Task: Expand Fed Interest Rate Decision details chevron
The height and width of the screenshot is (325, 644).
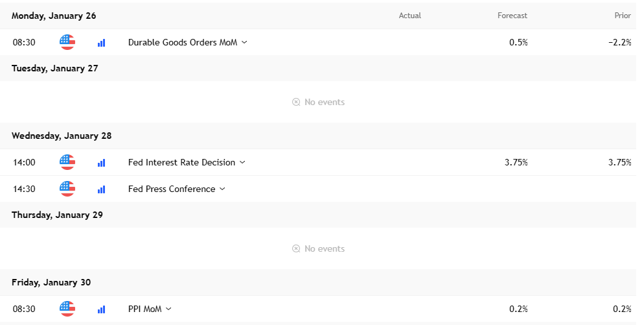Action: [242, 162]
